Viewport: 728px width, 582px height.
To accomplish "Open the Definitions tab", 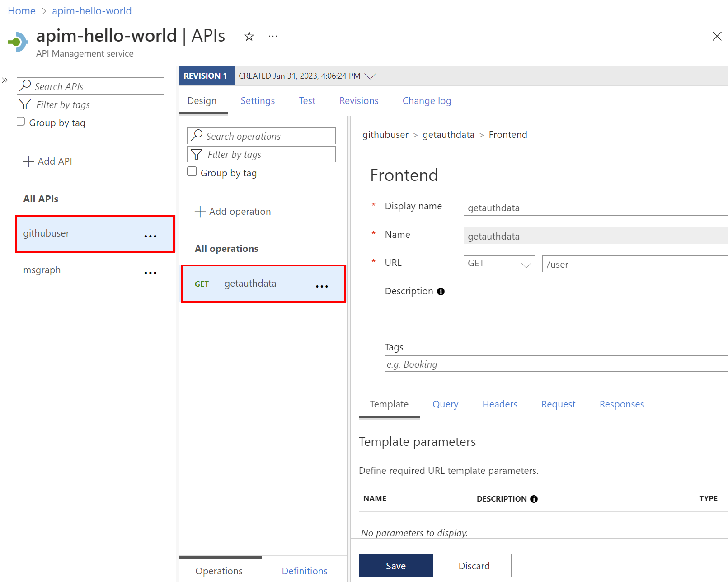I will 304,571.
